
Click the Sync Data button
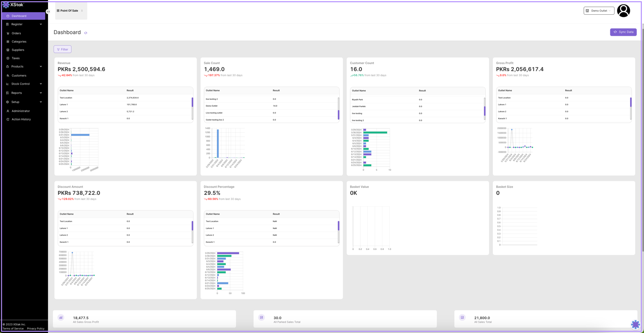coord(623,32)
